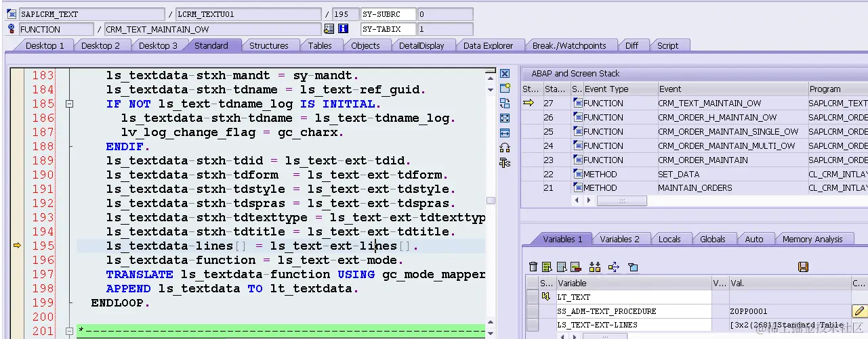Click the grey list icon in variables toolbar
868x339 pixels.
[x=562, y=267]
